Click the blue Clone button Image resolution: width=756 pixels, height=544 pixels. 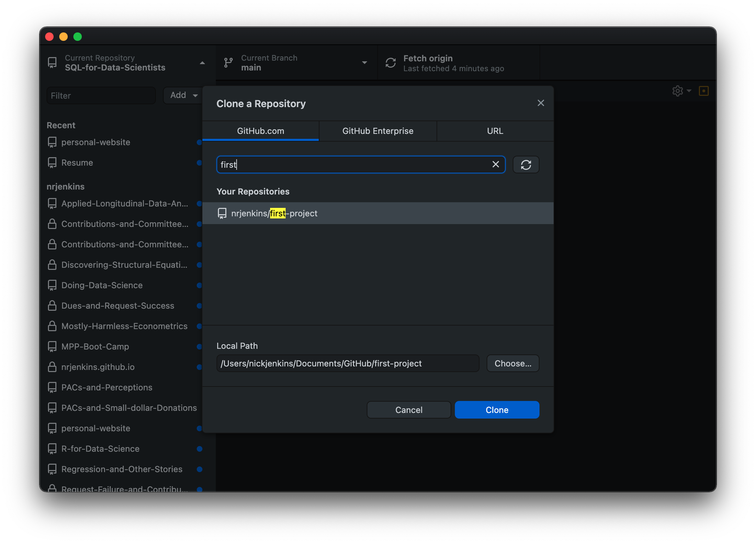[497, 410]
